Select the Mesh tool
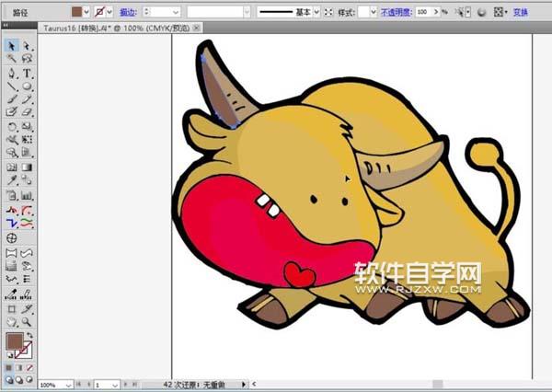 click(x=11, y=167)
